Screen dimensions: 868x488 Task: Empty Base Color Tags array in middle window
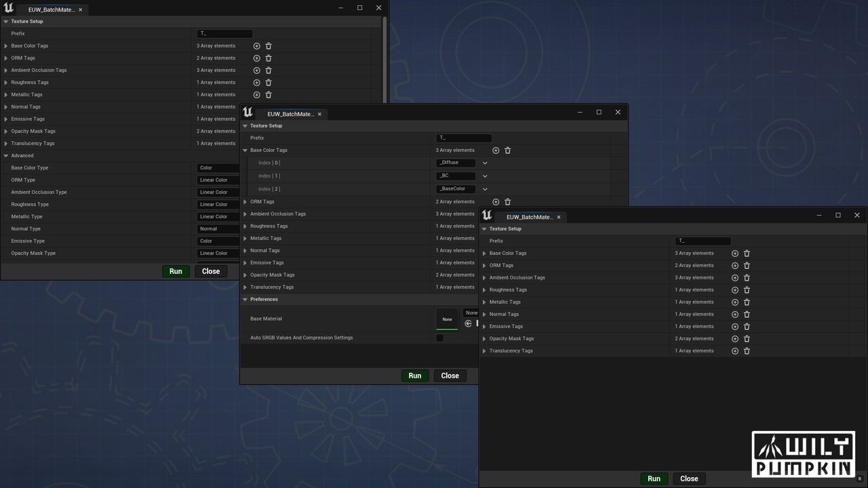click(508, 150)
